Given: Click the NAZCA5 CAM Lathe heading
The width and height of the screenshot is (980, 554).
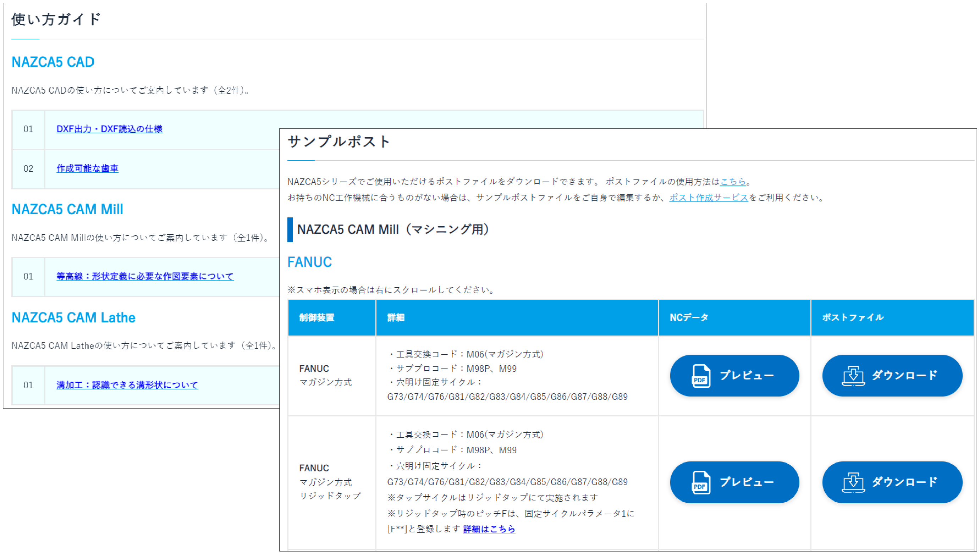Looking at the screenshot, I should click(x=73, y=317).
